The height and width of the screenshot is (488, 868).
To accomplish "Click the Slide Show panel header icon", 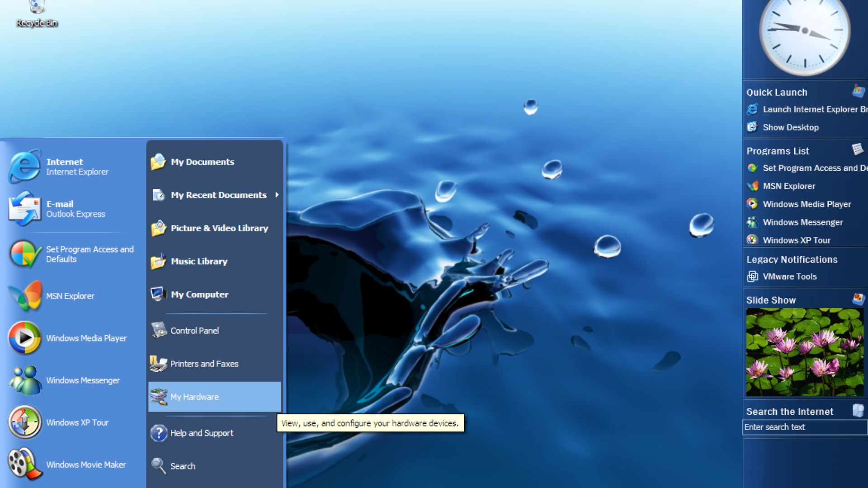I will (858, 299).
